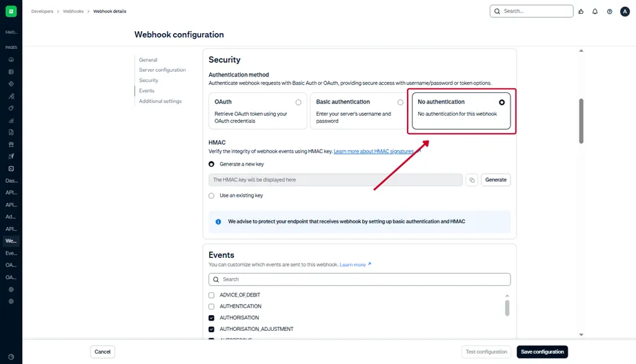Open the notifications bell
The image size is (636, 364).
point(595,11)
